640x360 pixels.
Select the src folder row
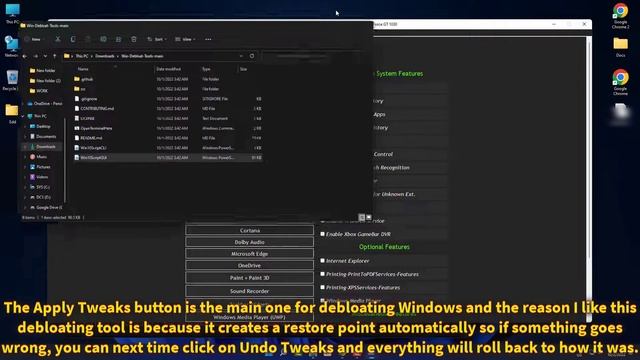point(168,89)
